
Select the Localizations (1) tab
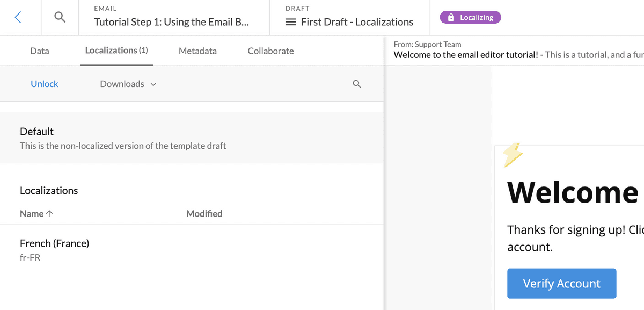point(116,51)
